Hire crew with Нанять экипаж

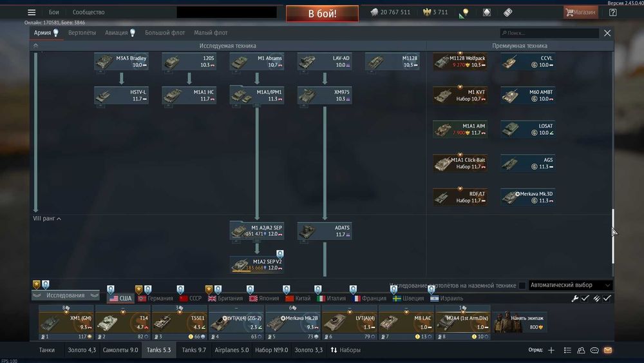(520, 322)
